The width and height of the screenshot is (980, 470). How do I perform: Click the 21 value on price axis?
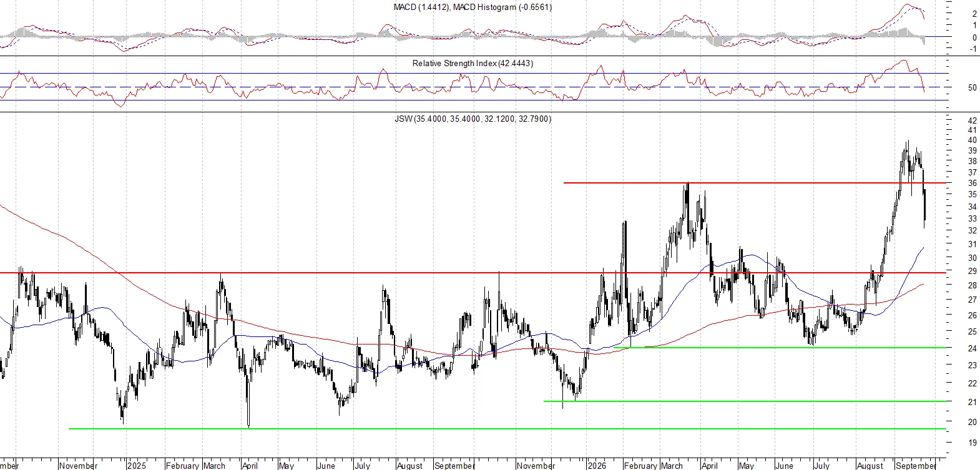tap(972, 402)
